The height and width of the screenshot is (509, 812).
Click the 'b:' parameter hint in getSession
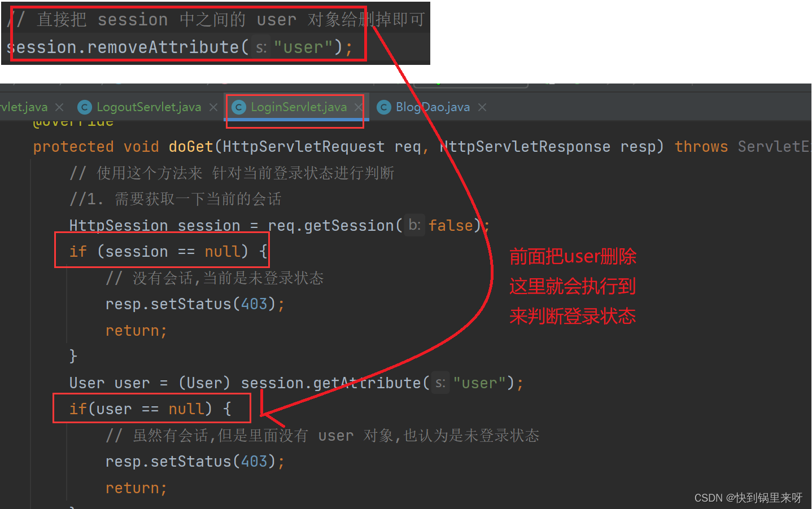point(414,226)
